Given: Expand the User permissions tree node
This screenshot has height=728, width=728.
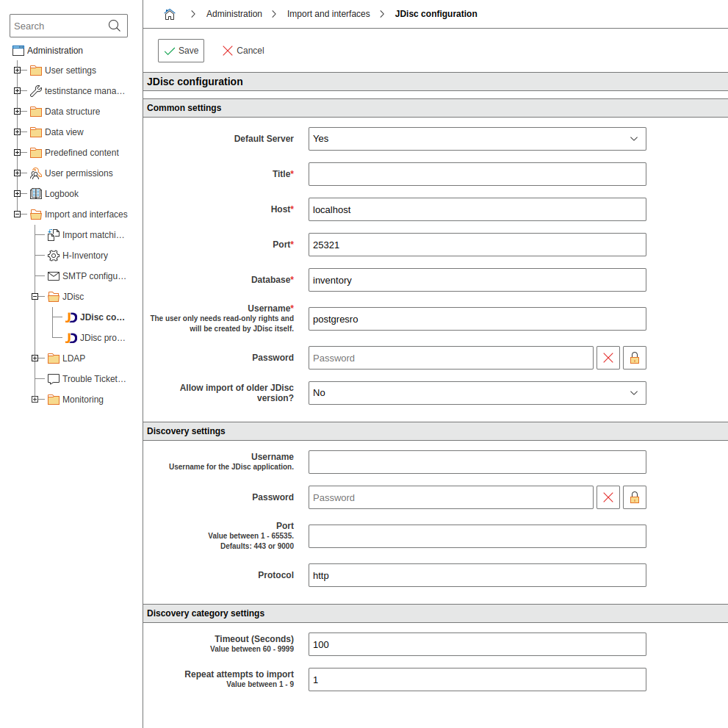Looking at the screenshot, I should tap(17, 173).
